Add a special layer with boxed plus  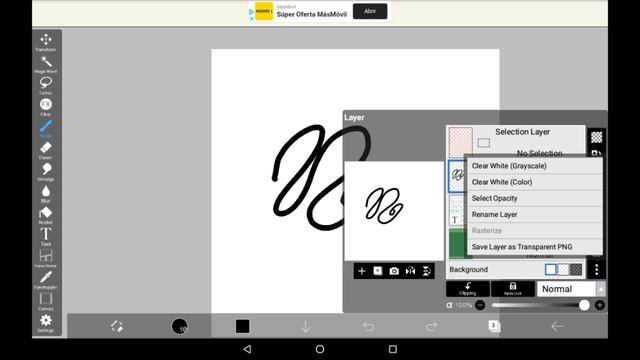tap(378, 271)
